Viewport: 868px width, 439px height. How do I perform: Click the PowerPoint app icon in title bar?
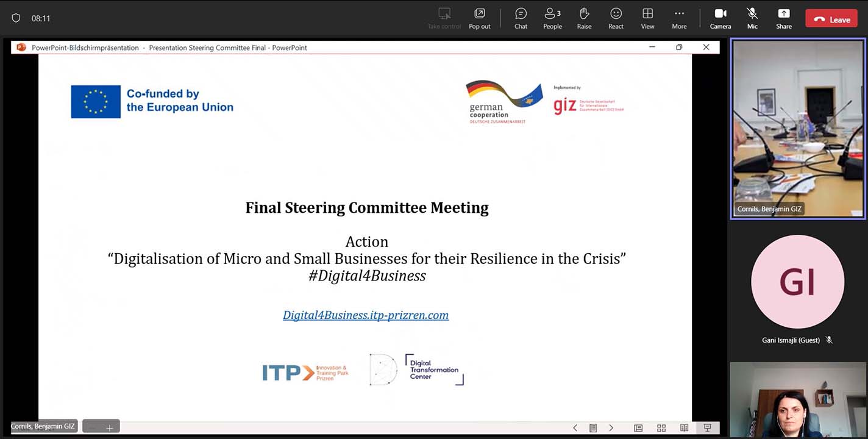[21, 47]
